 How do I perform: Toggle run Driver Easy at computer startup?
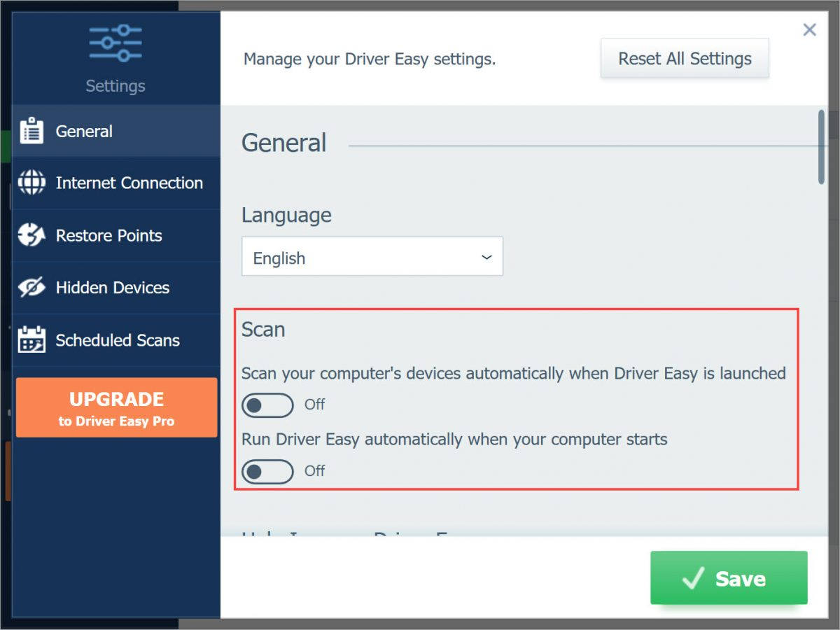coord(267,471)
